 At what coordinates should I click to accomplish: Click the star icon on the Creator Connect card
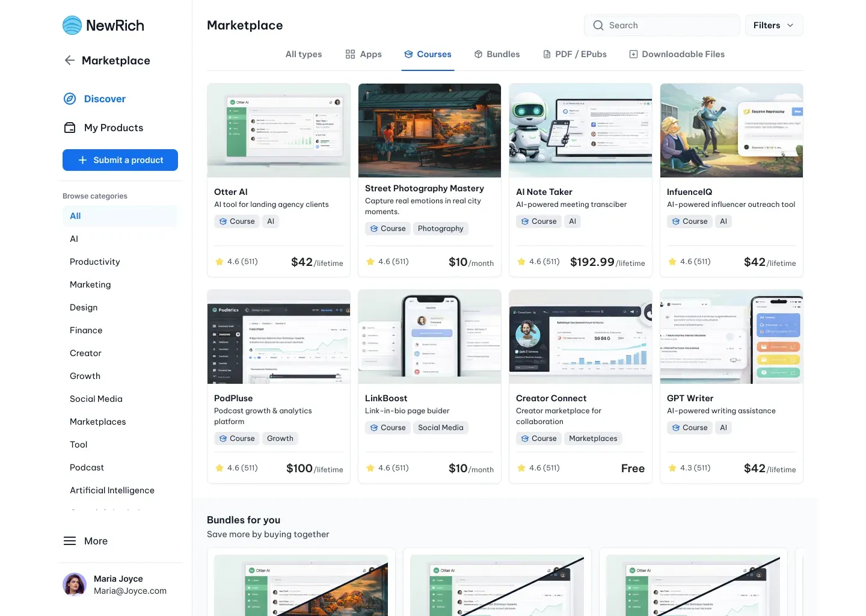tap(521, 468)
